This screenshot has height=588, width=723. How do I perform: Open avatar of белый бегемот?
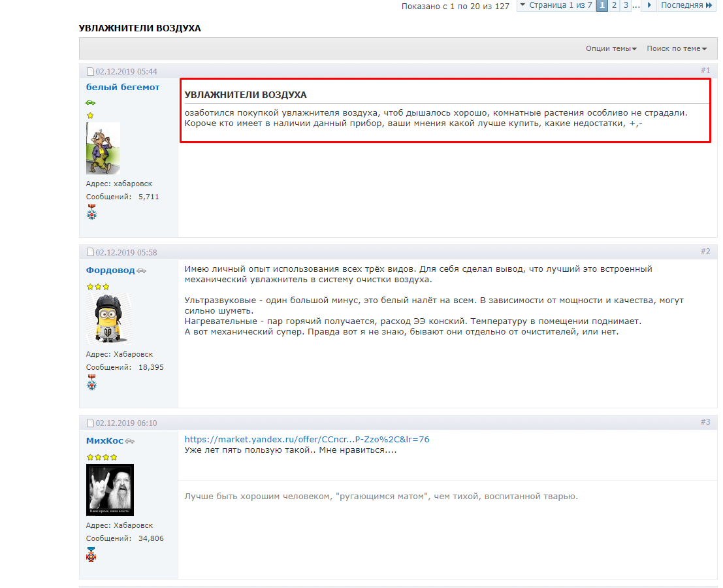[x=103, y=148]
